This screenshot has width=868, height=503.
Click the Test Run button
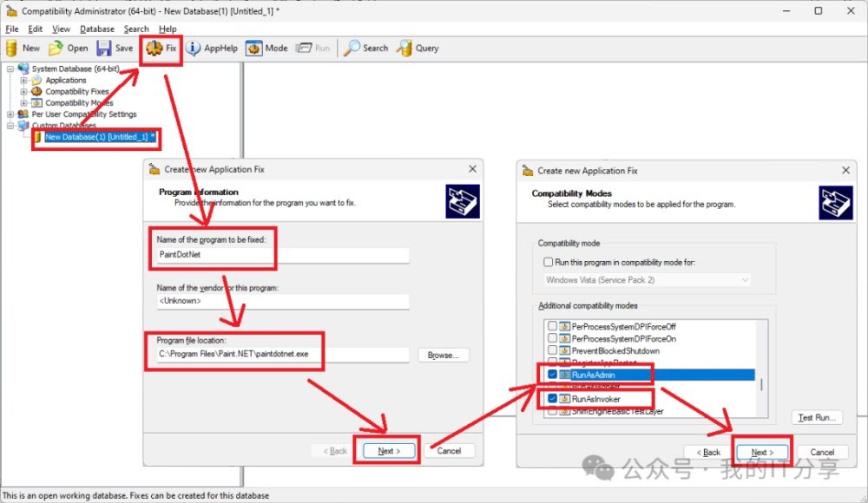click(x=817, y=418)
